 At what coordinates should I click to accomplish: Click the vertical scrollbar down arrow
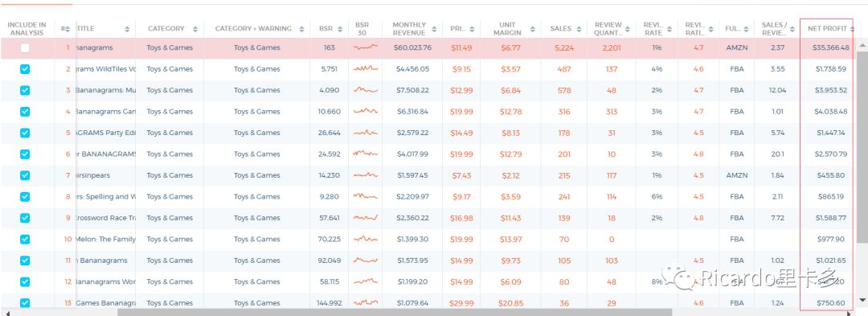coord(862,301)
